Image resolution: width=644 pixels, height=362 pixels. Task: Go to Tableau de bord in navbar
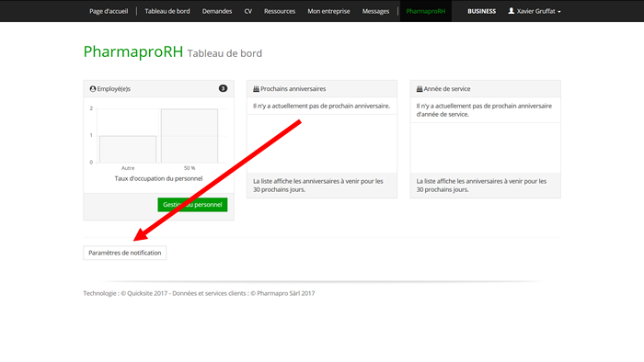tap(167, 11)
